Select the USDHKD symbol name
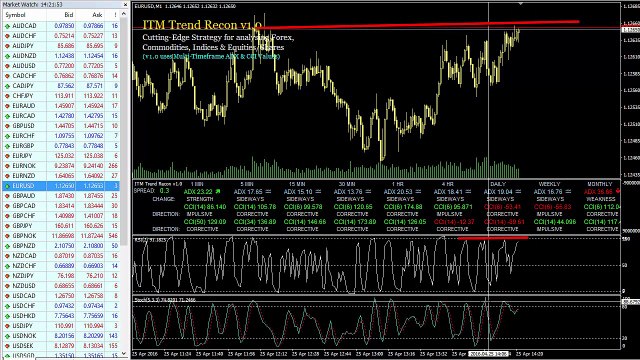Image resolution: width=640 pixels, height=360 pixels. coord(24,316)
